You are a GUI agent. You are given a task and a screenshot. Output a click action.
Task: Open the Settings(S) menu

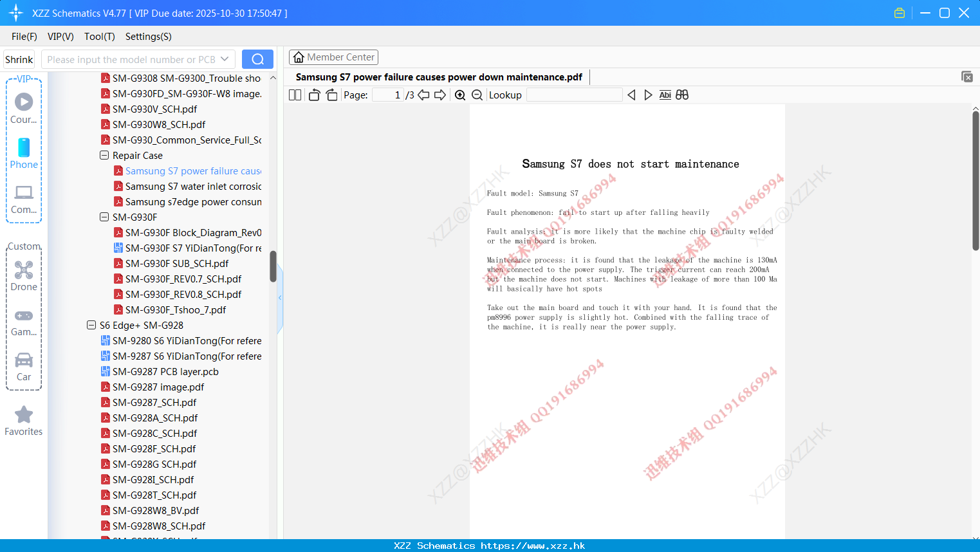pyautogui.click(x=149, y=37)
